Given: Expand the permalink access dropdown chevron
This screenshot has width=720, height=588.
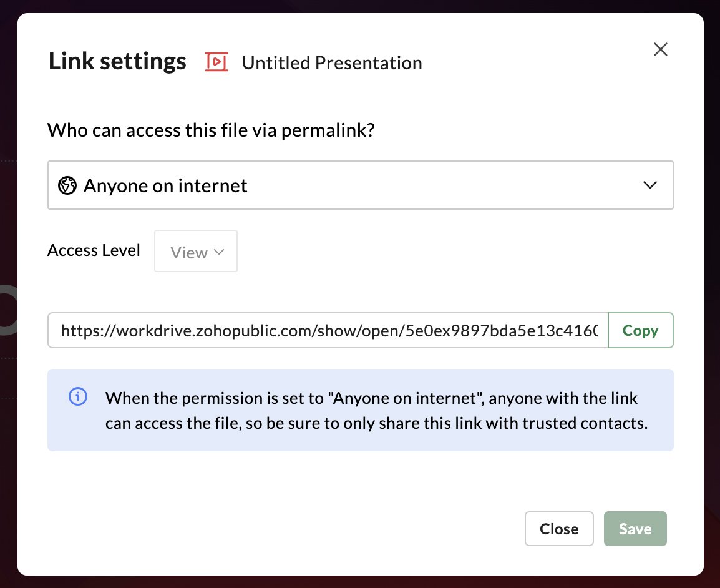Looking at the screenshot, I should click(x=649, y=185).
